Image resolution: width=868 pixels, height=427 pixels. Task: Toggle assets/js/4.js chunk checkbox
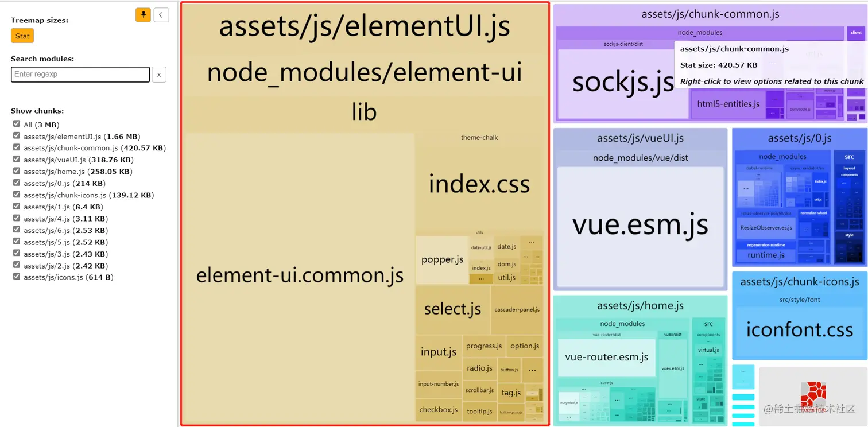click(x=17, y=218)
